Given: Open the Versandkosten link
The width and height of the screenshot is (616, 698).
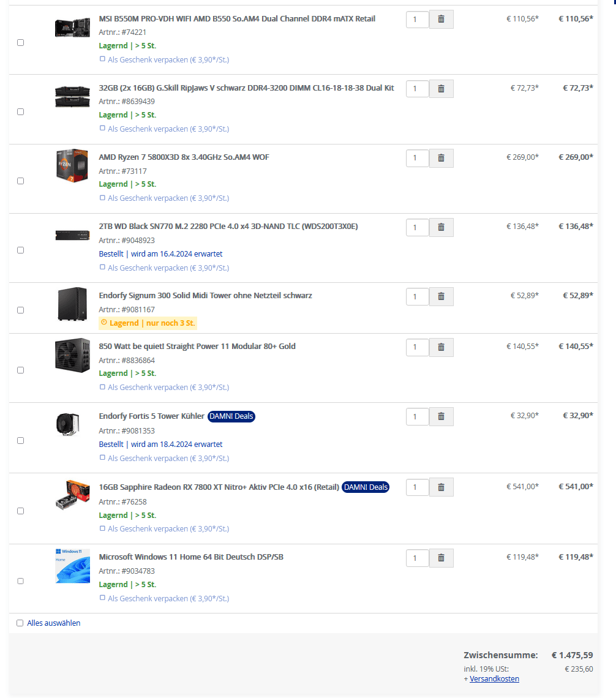Looking at the screenshot, I should (x=494, y=678).
